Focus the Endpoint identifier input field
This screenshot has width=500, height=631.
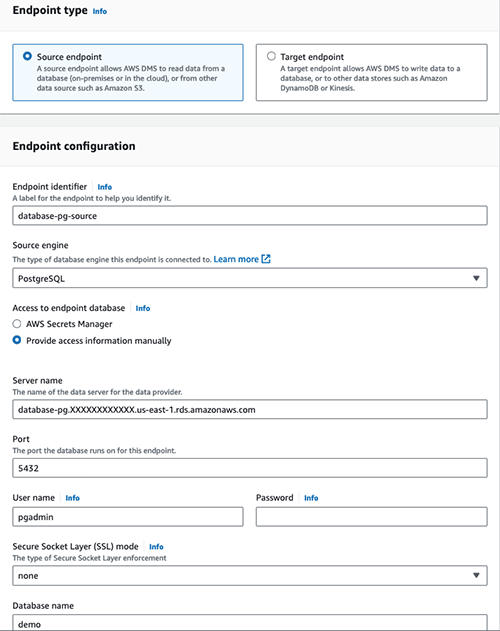tap(250, 216)
